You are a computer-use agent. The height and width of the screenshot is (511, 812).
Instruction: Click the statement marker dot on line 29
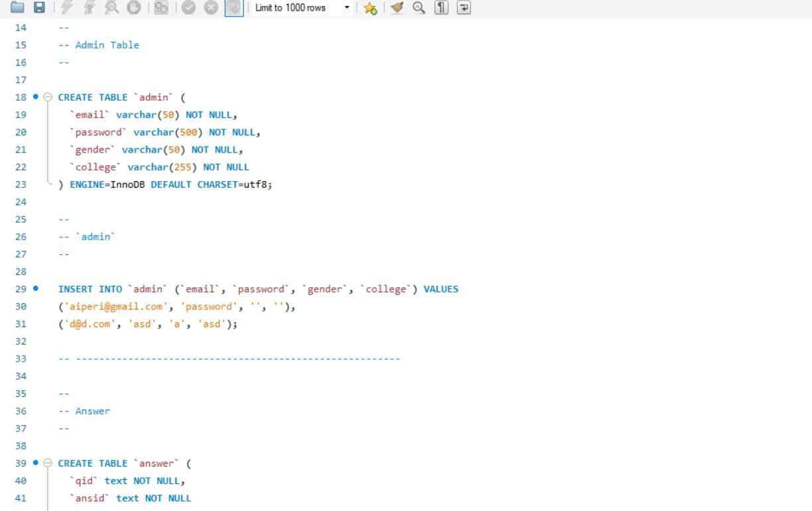coord(36,289)
